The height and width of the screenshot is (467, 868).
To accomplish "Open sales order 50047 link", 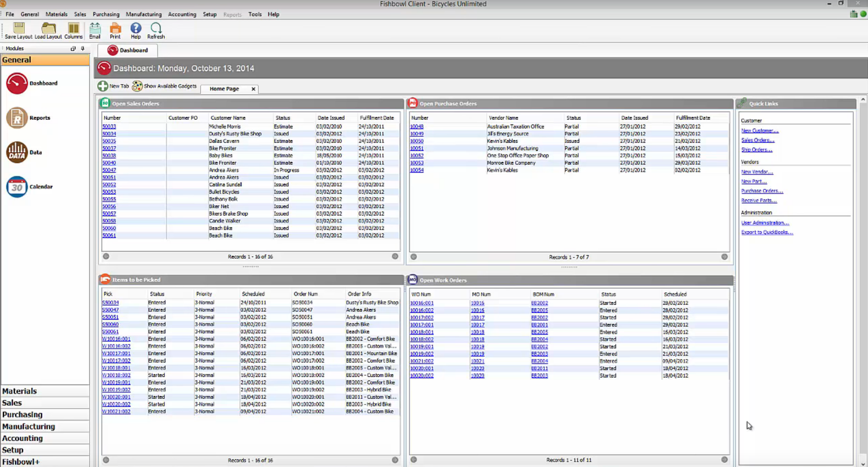I will click(x=109, y=170).
